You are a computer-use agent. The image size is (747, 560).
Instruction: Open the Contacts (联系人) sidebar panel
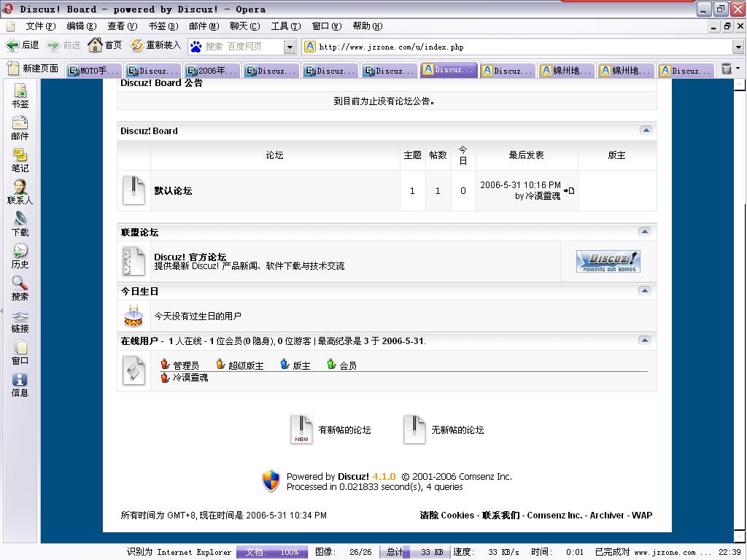point(20,192)
